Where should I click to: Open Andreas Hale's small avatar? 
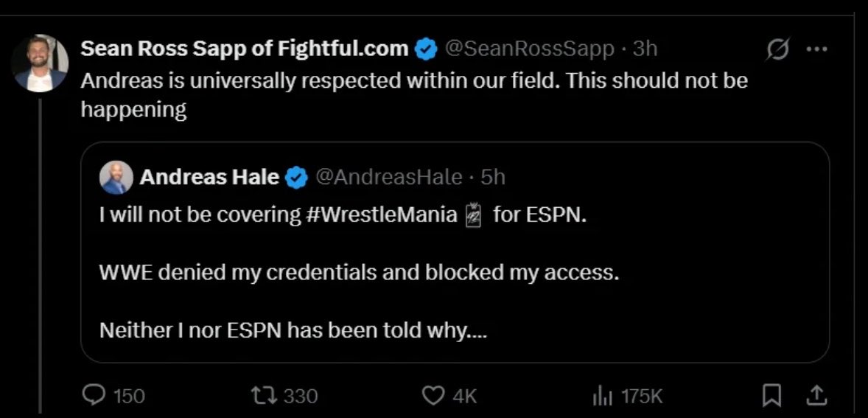point(116,178)
